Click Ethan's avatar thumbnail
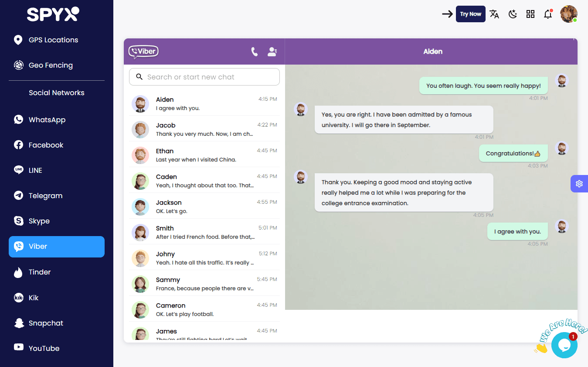The width and height of the screenshot is (588, 367). (x=140, y=155)
